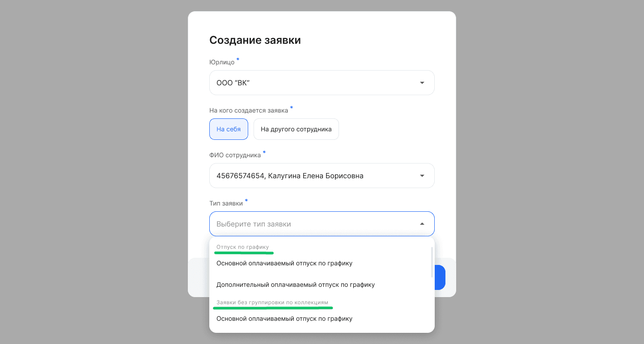This screenshot has height=344, width=644.
Task: Click the partially hidden blue submit button
Action: point(440,277)
